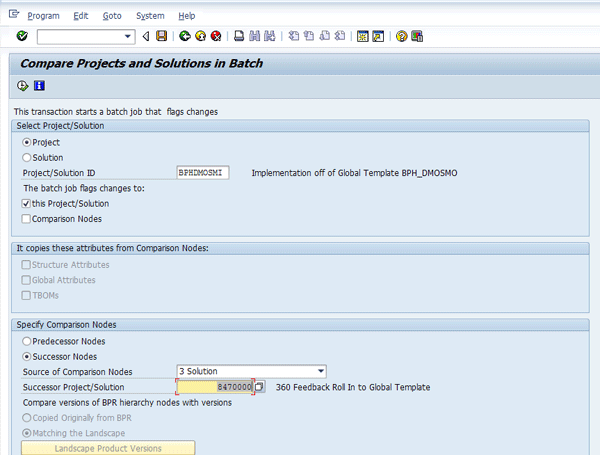Click the blue Information icon
Image resolution: width=600 pixels, height=455 pixels.
pyautogui.click(x=39, y=86)
